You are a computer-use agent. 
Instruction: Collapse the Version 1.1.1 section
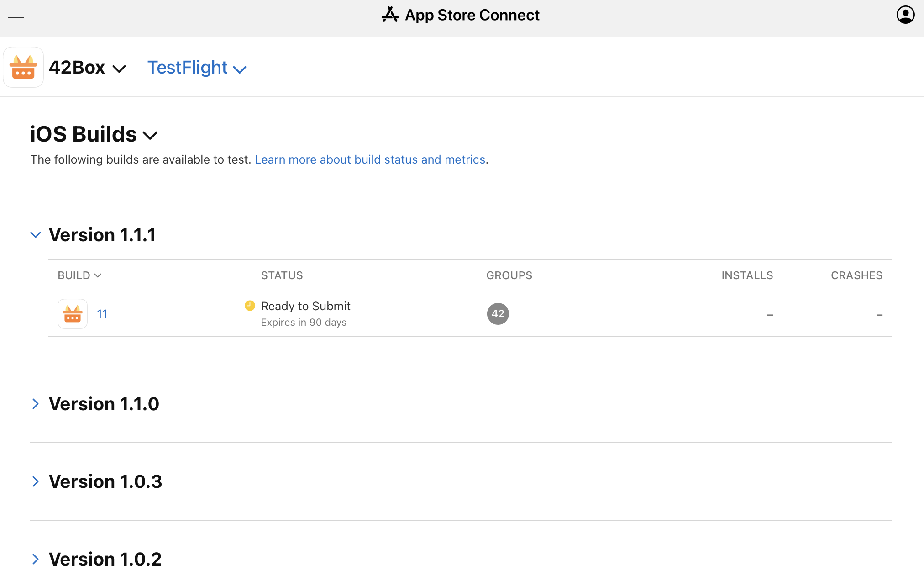coord(36,235)
